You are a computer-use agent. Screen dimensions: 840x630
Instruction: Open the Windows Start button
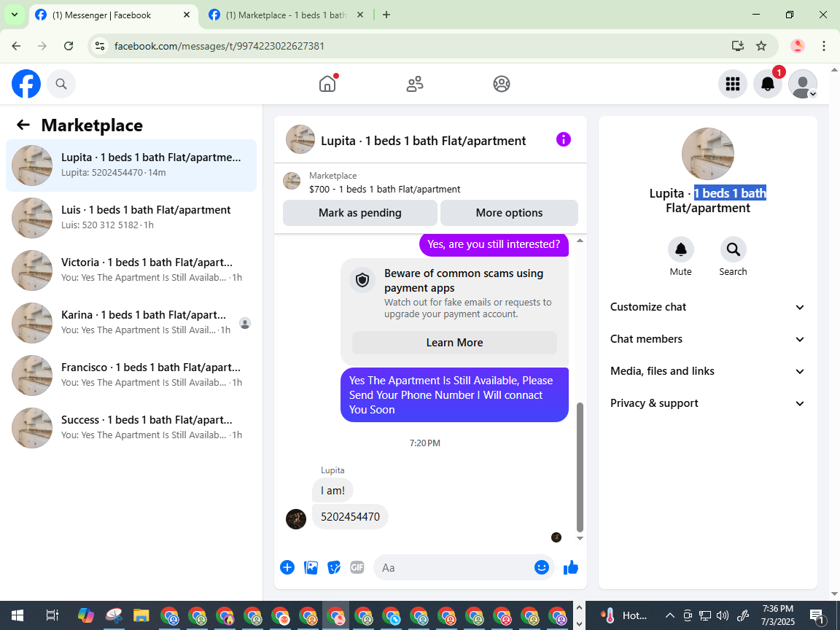(x=17, y=615)
